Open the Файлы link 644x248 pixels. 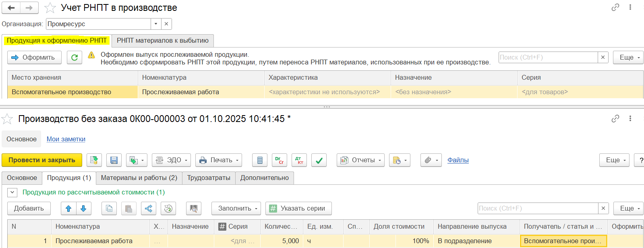point(458,160)
